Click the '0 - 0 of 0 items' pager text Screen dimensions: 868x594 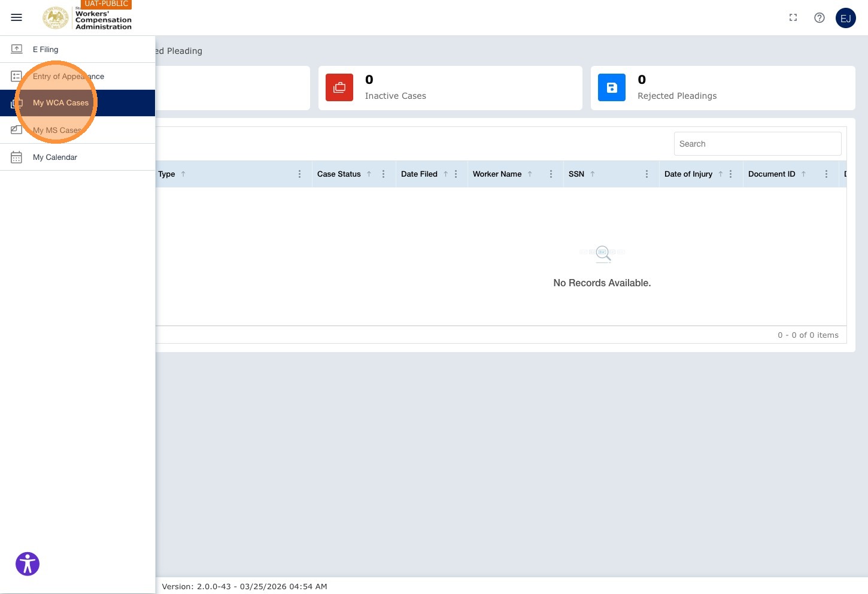[x=808, y=335]
